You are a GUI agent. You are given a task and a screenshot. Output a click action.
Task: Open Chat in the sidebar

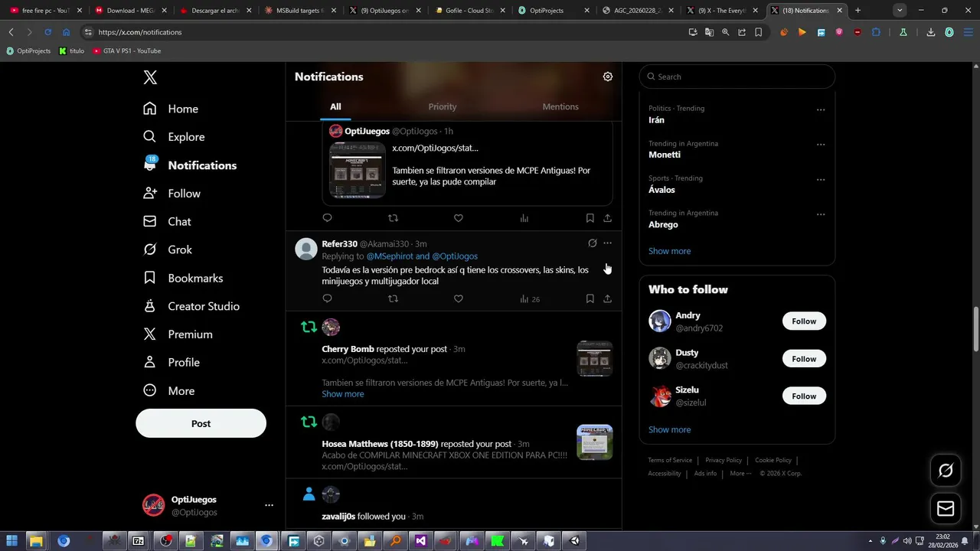coord(167,221)
